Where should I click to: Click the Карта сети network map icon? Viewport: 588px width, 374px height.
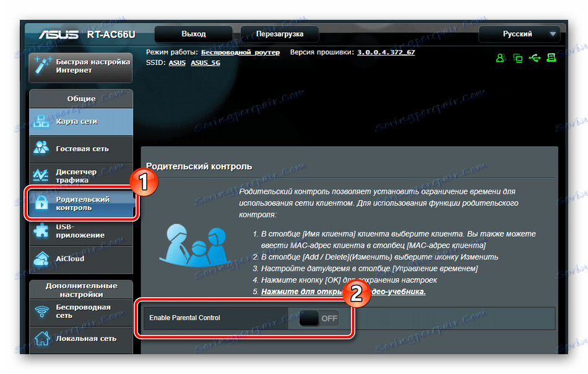(41, 121)
